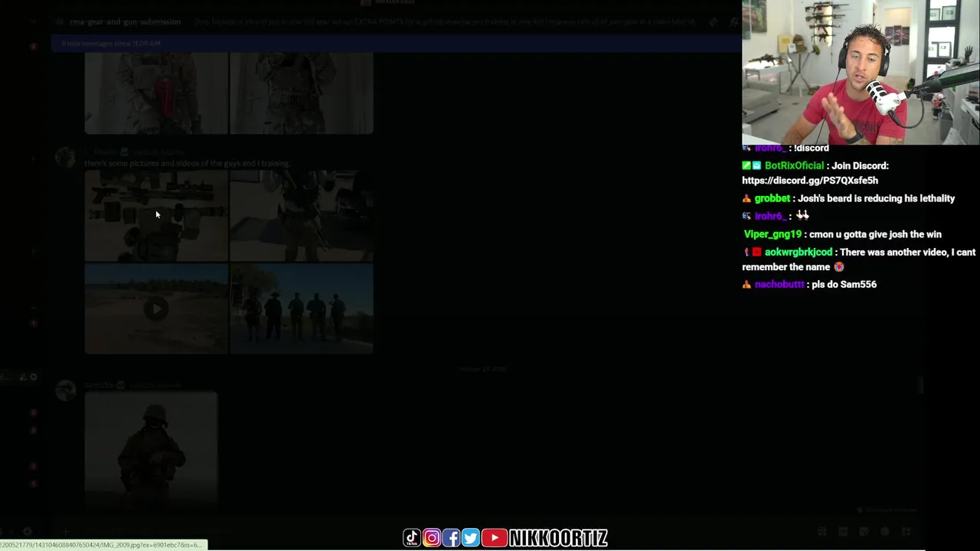980x551 pixels.
Task: Click grobbet username in stream chat
Action: pos(772,198)
